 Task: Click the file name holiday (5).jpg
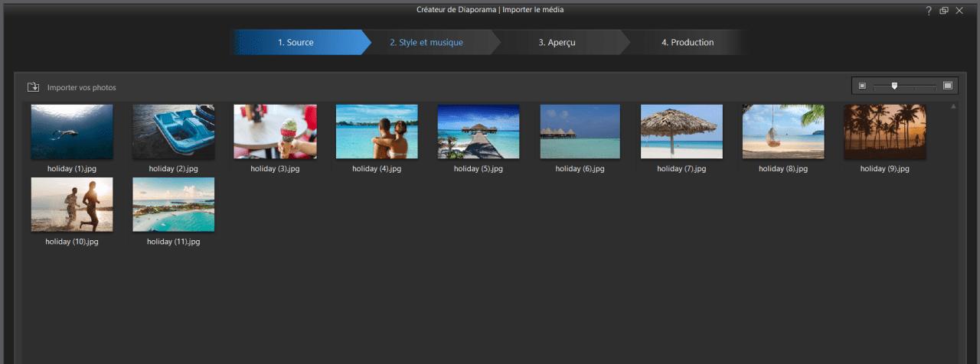pyautogui.click(x=479, y=169)
